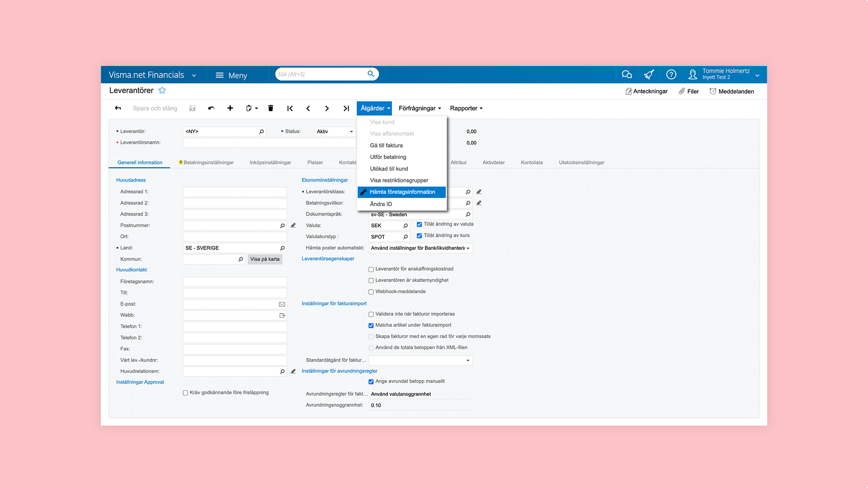The height and width of the screenshot is (488, 868).
Task: Open the Rapporter dropdown
Action: (466, 108)
